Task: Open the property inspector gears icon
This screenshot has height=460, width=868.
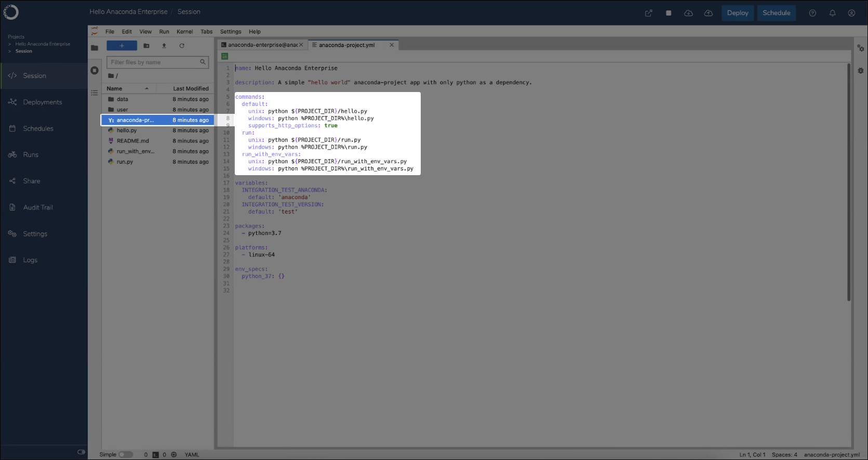Action: coord(861,48)
